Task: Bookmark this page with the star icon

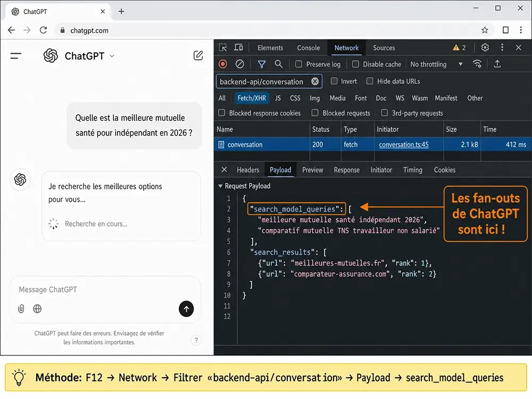Action: pos(485,30)
